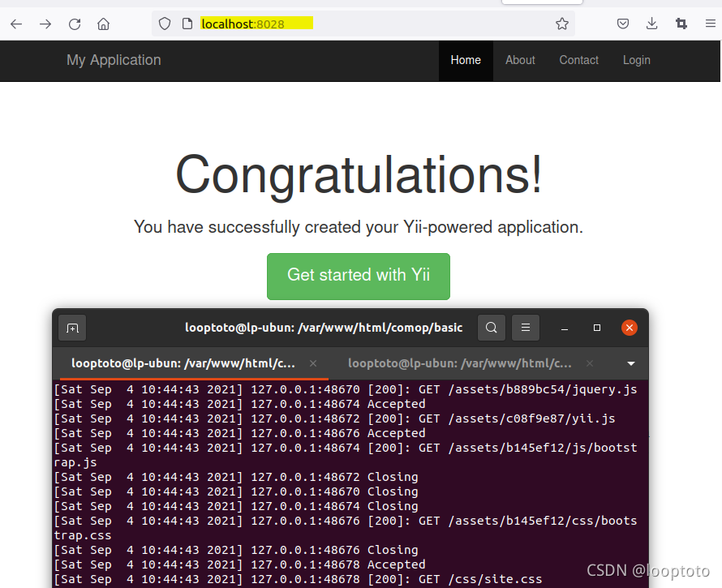
Task: Close the first terminal tab
Action: 313,363
